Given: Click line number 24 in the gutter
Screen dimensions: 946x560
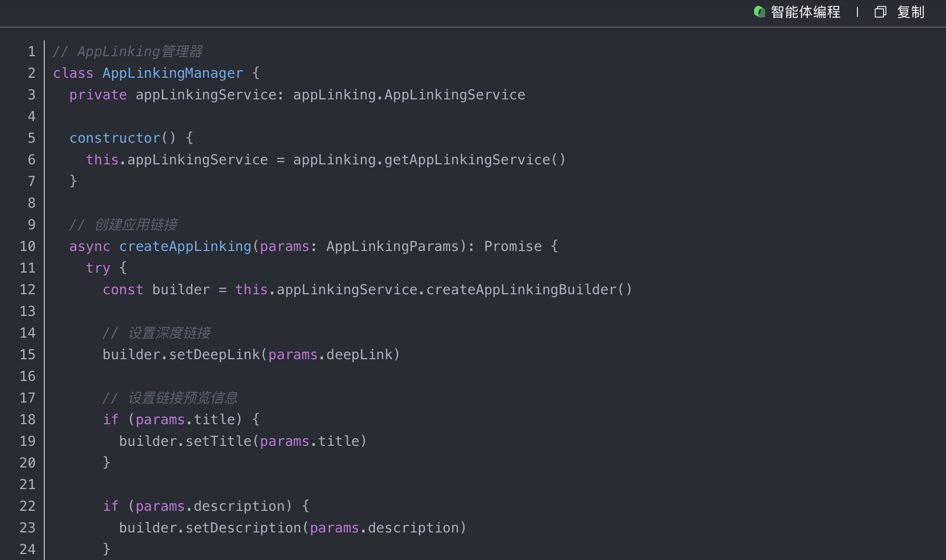Looking at the screenshot, I should click(28, 549).
